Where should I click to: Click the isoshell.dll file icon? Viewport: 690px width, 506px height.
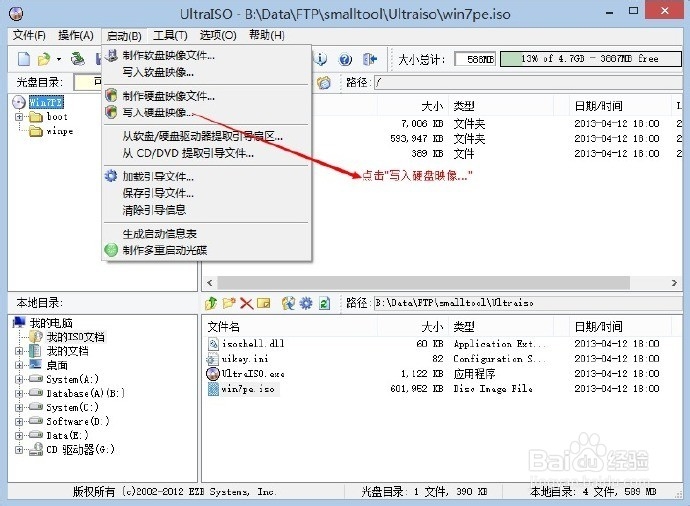(213, 344)
